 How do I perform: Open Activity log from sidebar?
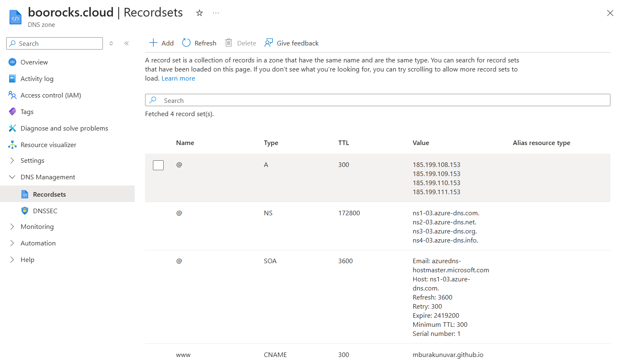[37, 79]
